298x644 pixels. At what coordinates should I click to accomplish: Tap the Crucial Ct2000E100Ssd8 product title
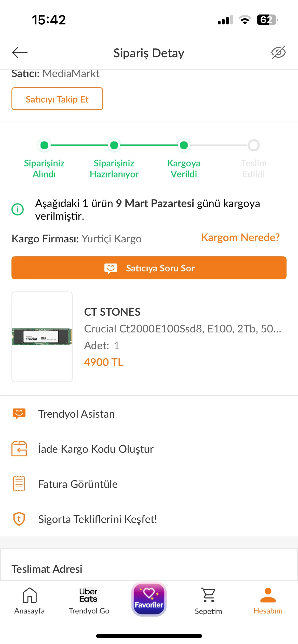coord(183,329)
